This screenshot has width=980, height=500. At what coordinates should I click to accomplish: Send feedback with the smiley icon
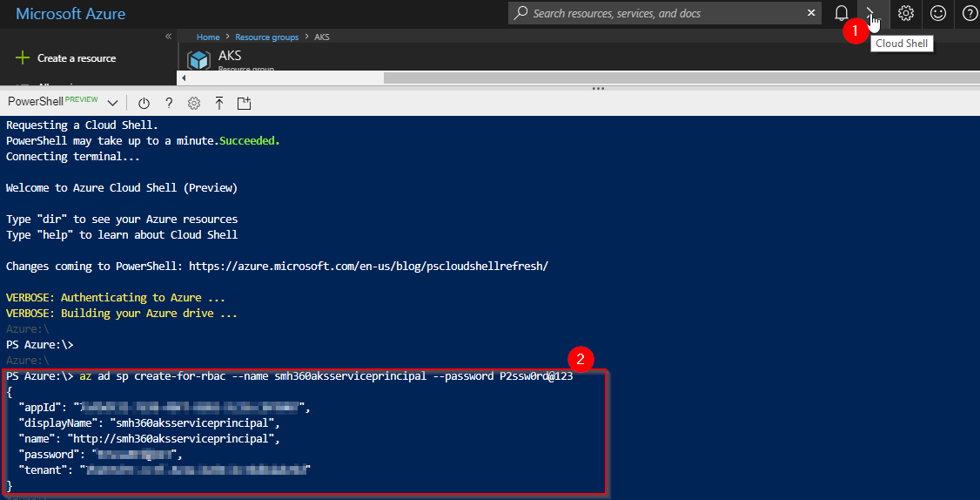[937, 13]
